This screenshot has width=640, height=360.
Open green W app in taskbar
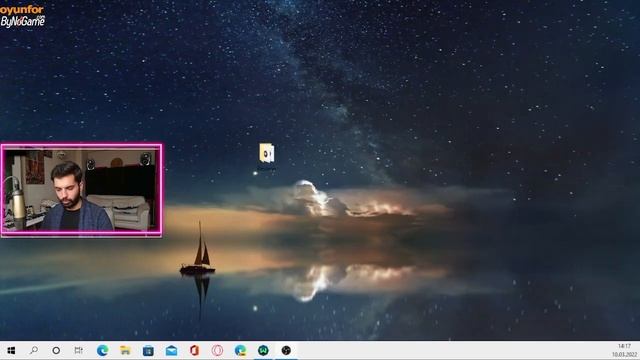(x=263, y=350)
